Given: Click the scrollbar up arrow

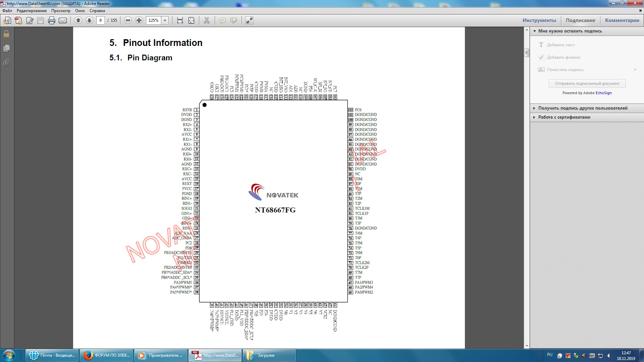Looking at the screenshot, I should coord(527,30).
